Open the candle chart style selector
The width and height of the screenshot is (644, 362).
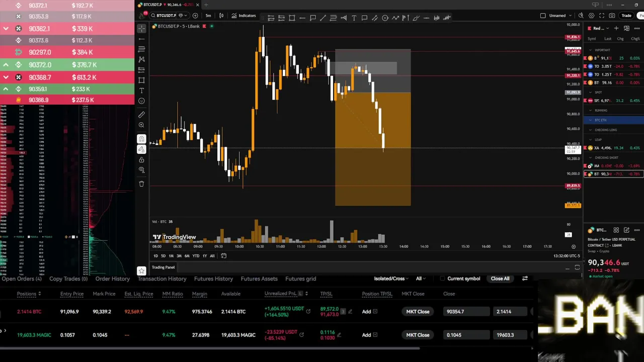(221, 16)
